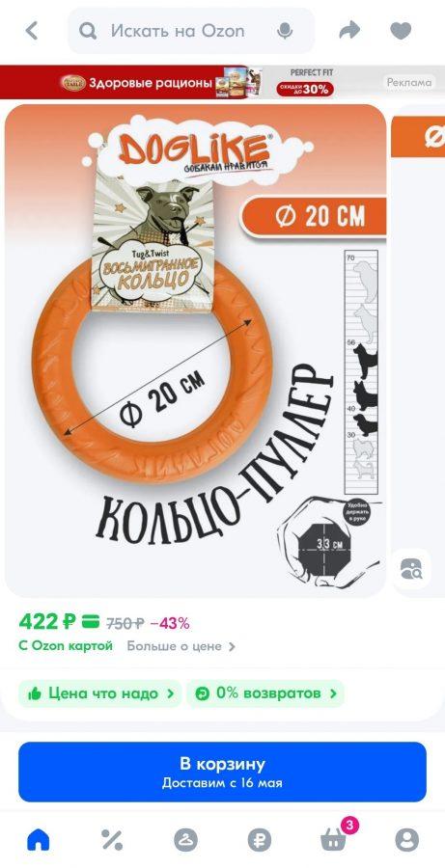
Task: Add item with В корзину button
Action: [x=222, y=773]
